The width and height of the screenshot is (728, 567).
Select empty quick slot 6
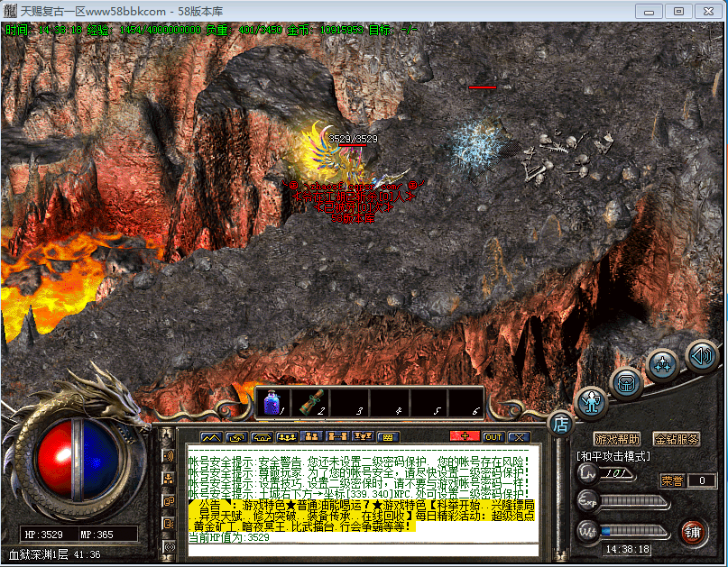[465, 402]
